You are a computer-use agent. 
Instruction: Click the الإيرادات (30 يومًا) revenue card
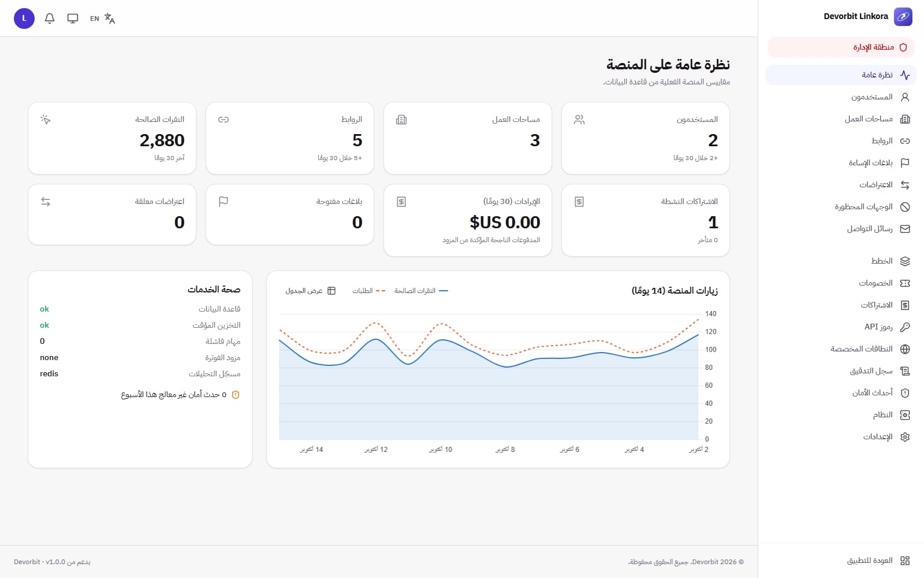click(x=468, y=220)
